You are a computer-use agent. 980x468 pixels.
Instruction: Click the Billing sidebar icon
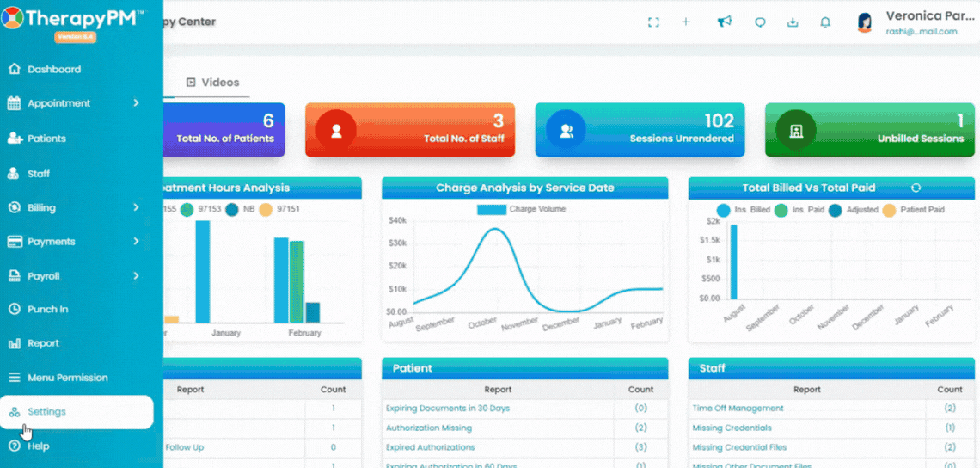click(x=15, y=207)
